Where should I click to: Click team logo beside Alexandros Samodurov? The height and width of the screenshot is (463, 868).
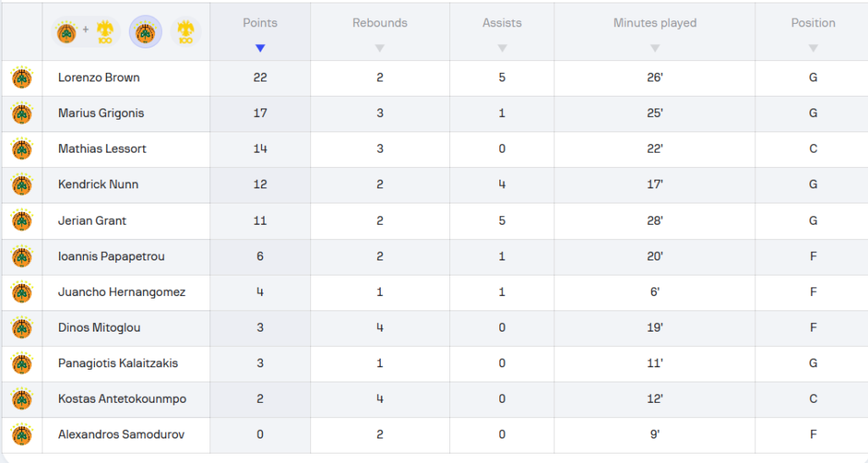coord(21,435)
